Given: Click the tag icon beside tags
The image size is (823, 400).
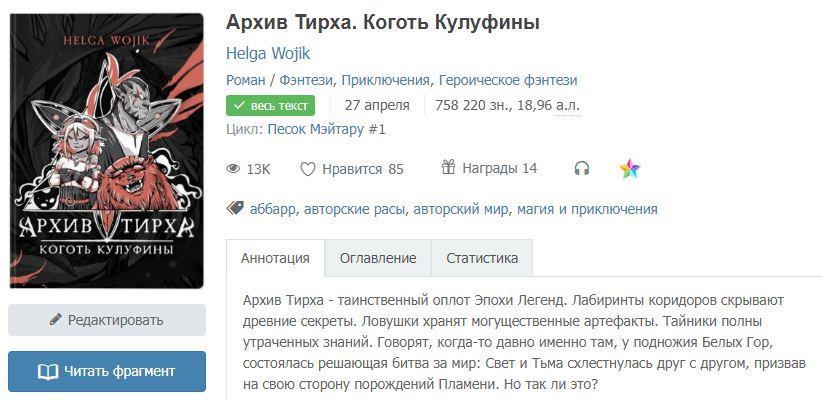Looking at the screenshot, I should click(235, 209).
